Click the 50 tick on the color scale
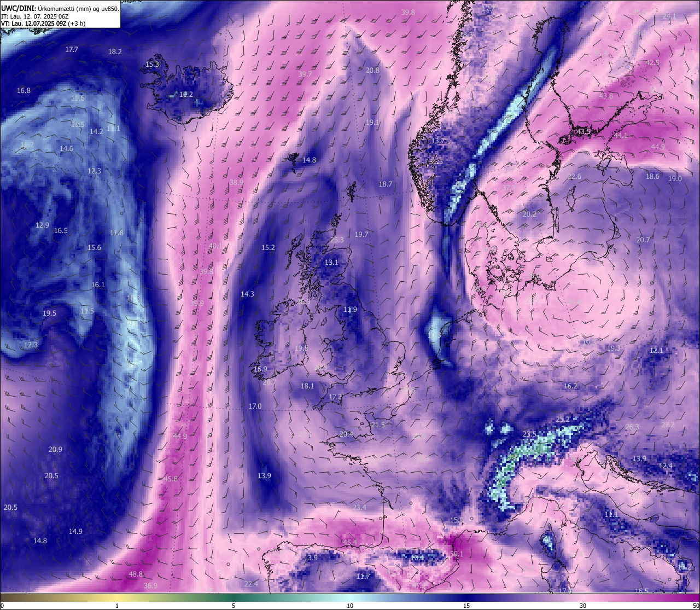This screenshot has width=700, height=610. (x=696, y=606)
